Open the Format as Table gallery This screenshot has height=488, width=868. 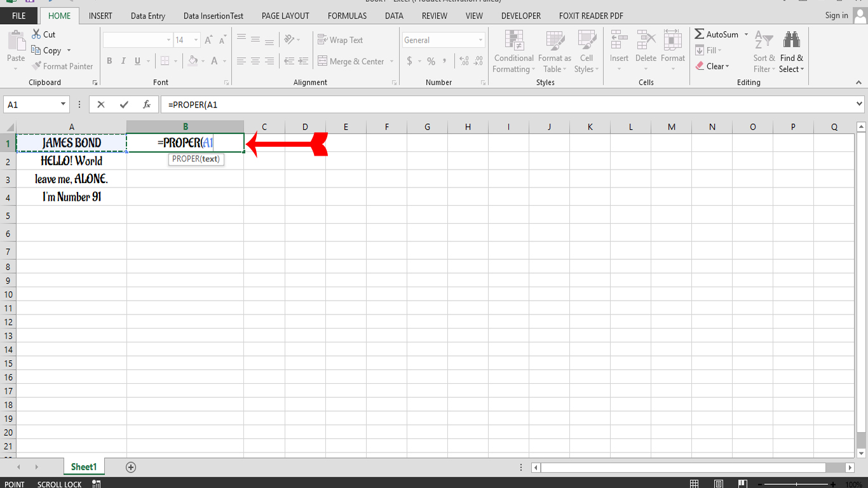[555, 51]
